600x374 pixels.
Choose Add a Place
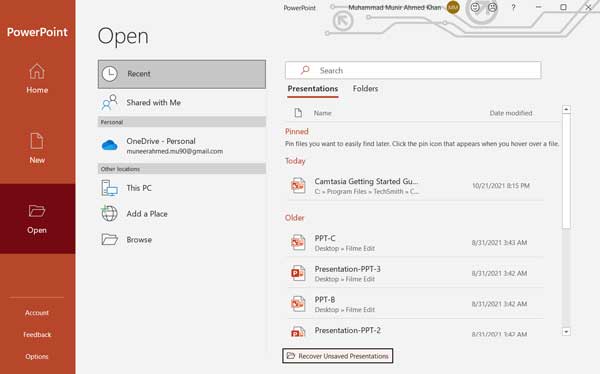tap(182, 214)
